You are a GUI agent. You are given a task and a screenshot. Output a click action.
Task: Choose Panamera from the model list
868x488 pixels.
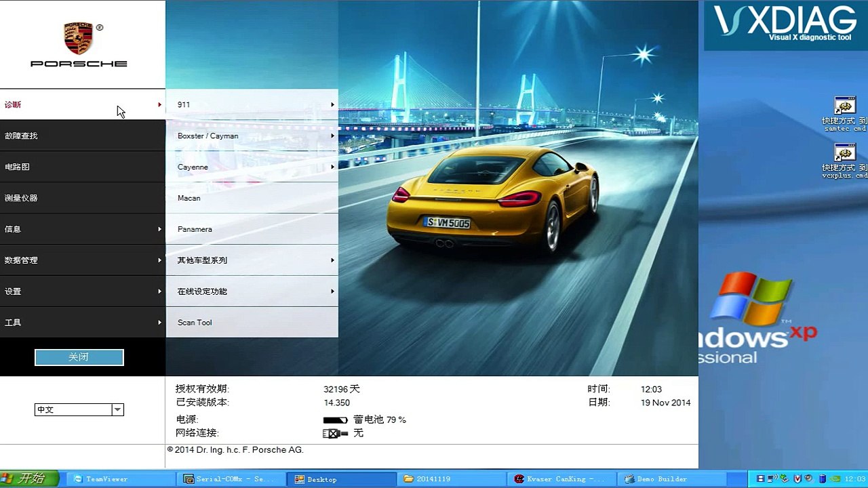[x=252, y=229]
